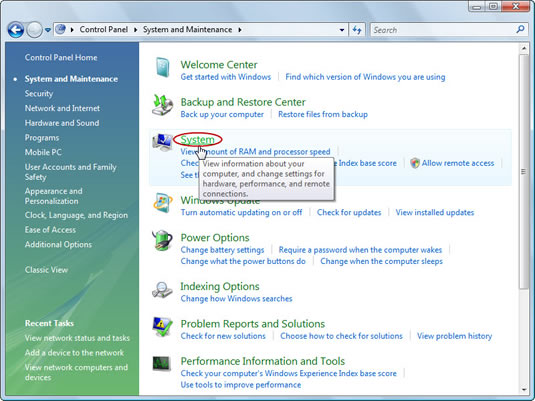Image resolution: width=535 pixels, height=401 pixels.
Task: Select Security category in sidebar
Action: 39,94
